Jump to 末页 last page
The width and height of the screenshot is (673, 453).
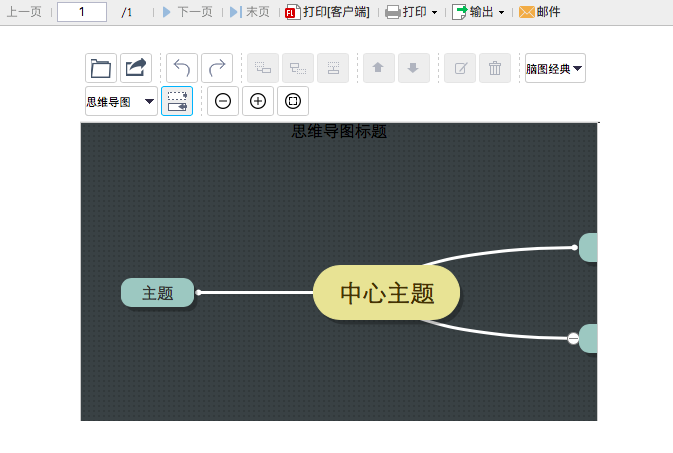pos(250,12)
